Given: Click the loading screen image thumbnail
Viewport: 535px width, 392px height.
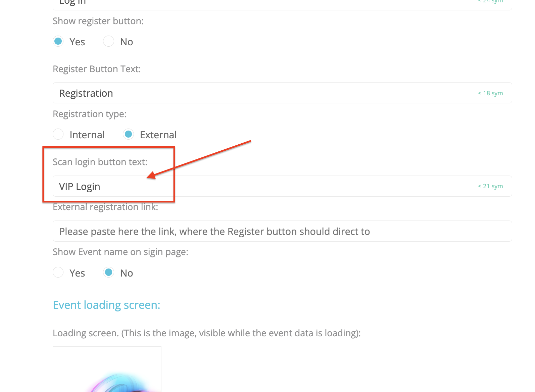Looking at the screenshot, I should coord(107,369).
